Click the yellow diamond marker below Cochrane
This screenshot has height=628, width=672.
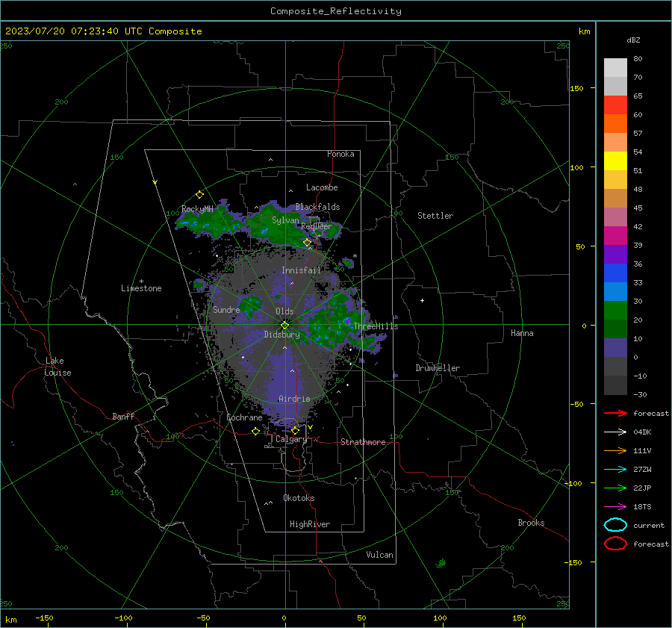[x=255, y=431]
